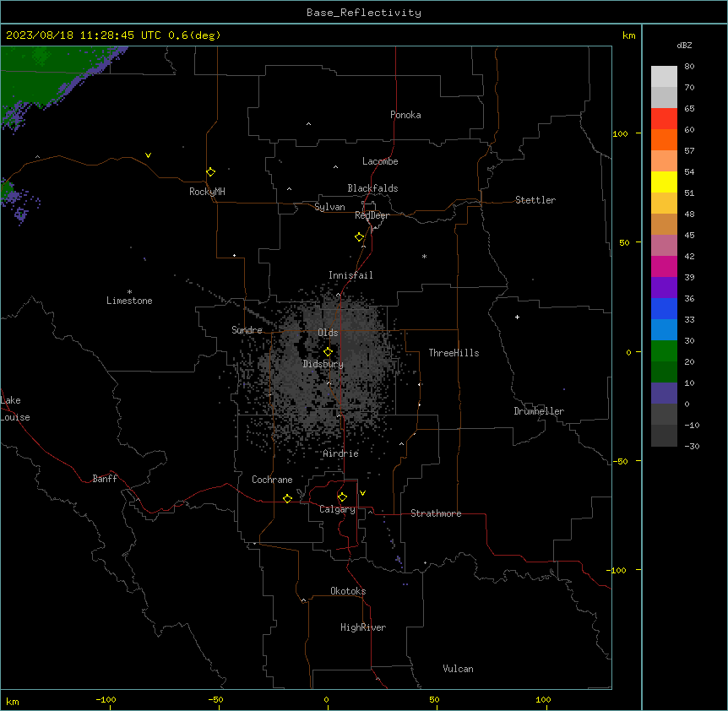This screenshot has height=711, width=728.
Task: Click the Didsbury town label
Action: tap(323, 364)
